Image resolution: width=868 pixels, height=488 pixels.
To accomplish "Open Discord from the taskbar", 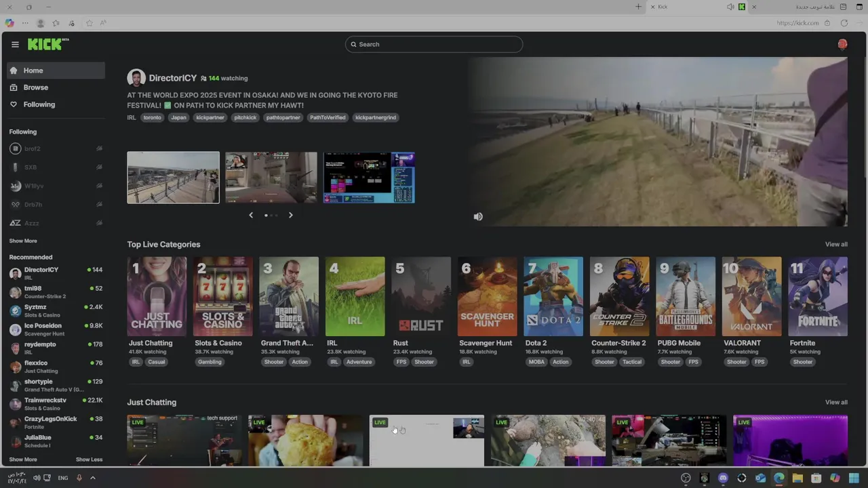I will pos(723,478).
